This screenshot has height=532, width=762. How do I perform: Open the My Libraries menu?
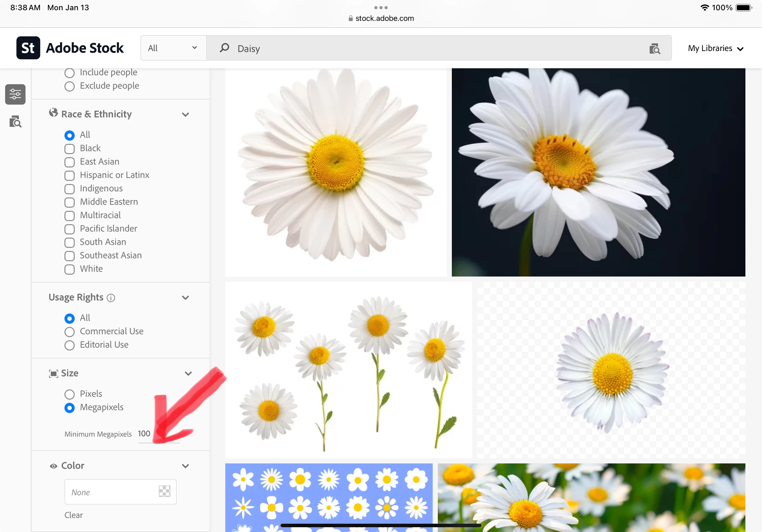pyautogui.click(x=715, y=48)
